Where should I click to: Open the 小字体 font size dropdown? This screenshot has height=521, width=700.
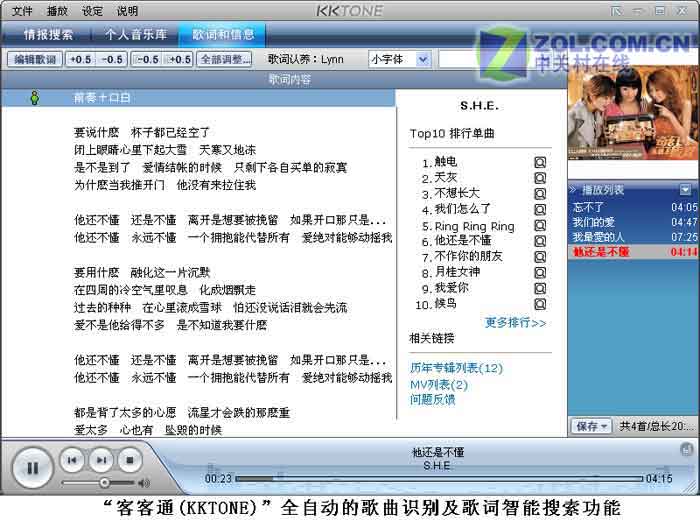(423, 59)
